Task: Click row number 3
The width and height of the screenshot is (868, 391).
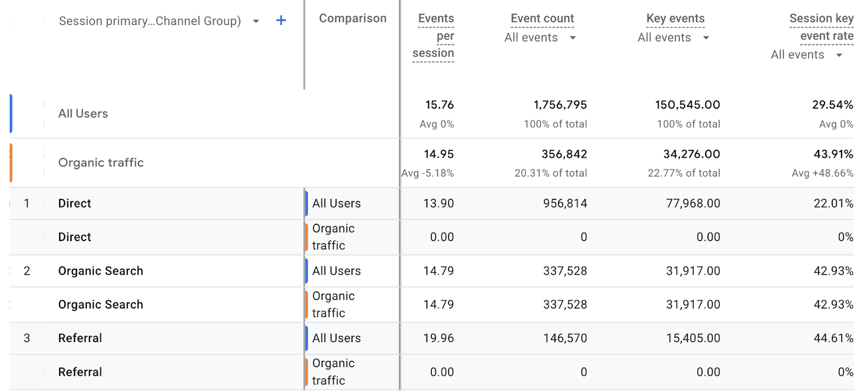Action: 27,338
